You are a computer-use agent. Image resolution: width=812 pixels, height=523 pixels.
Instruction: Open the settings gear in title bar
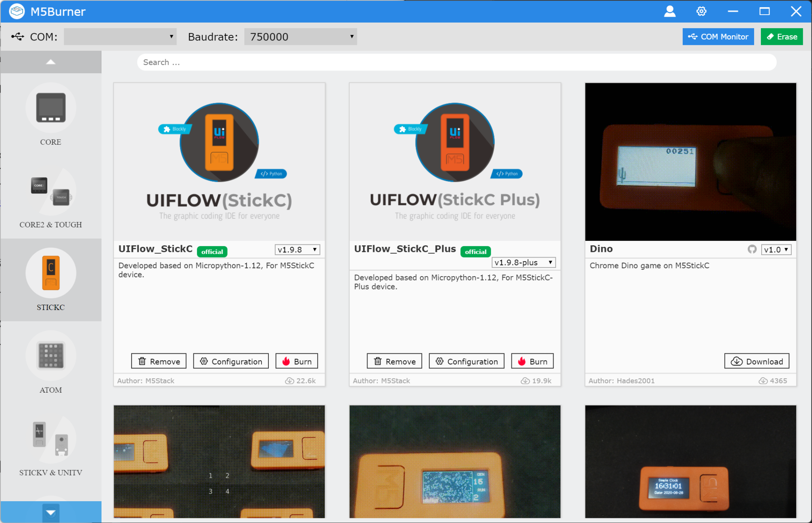tap(701, 11)
